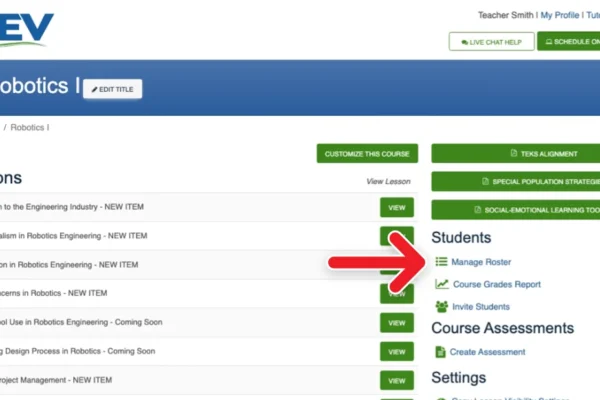Click 'alism in Robotics Engineering - NEW ITEM' text
The image size is (600, 400).
point(73,236)
